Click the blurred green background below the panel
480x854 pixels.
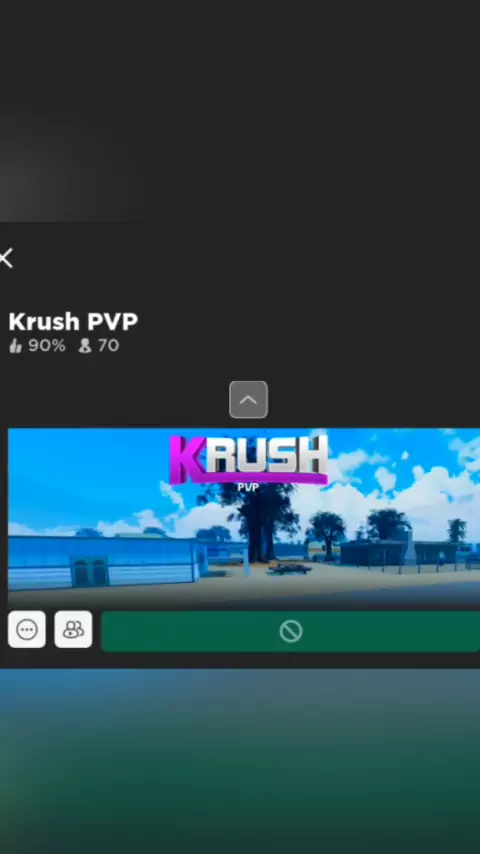tap(240, 761)
